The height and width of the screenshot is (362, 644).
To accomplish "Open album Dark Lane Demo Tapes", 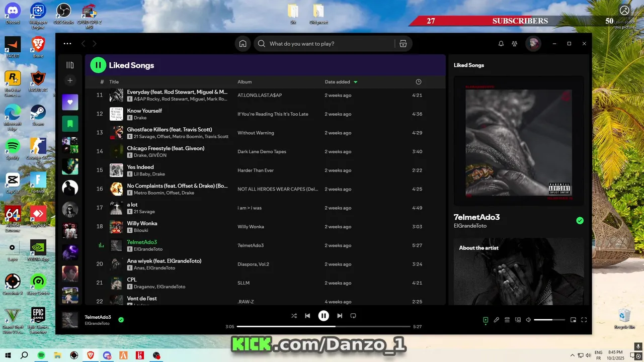I will click(262, 152).
